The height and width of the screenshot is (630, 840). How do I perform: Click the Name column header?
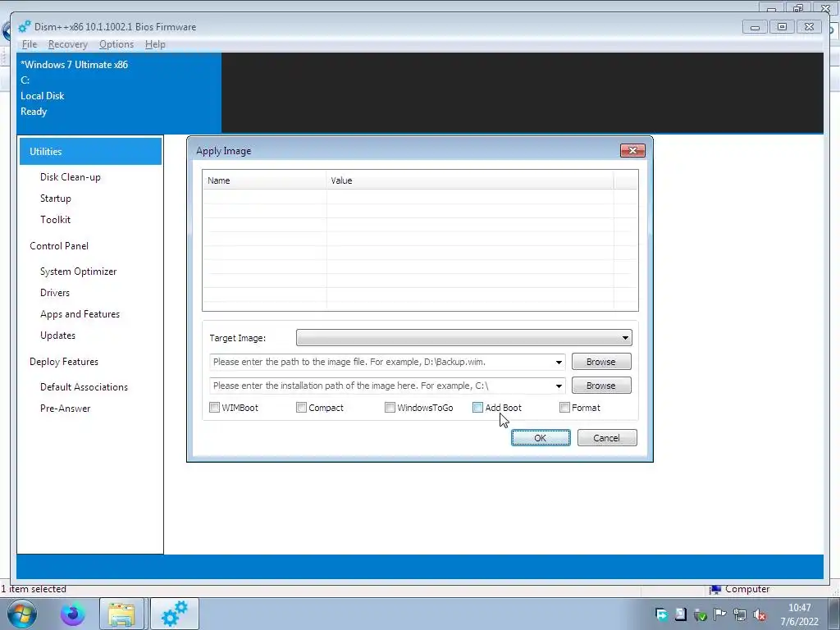tap(265, 180)
